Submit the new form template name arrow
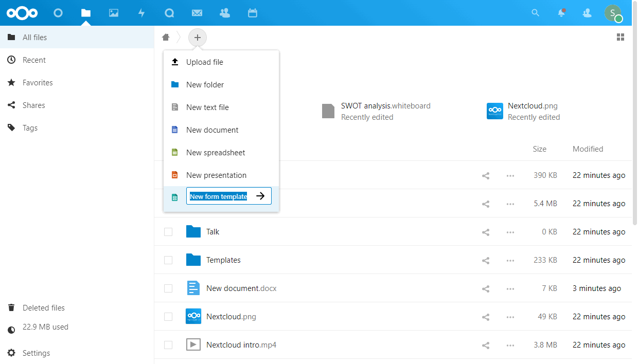 point(261,196)
